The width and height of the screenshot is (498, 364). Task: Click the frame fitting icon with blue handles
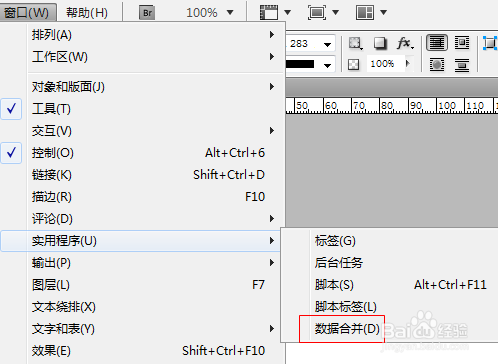coord(490,43)
